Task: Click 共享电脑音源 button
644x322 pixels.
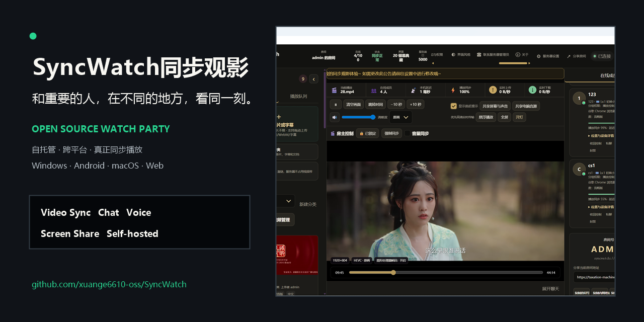Action: pos(525,106)
